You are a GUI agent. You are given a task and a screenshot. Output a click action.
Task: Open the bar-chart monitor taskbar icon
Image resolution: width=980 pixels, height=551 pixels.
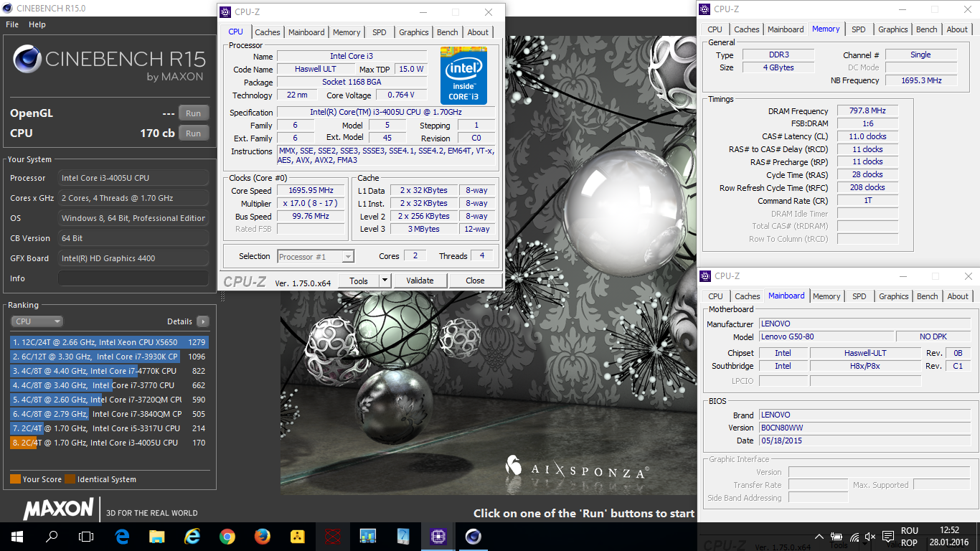(x=367, y=536)
